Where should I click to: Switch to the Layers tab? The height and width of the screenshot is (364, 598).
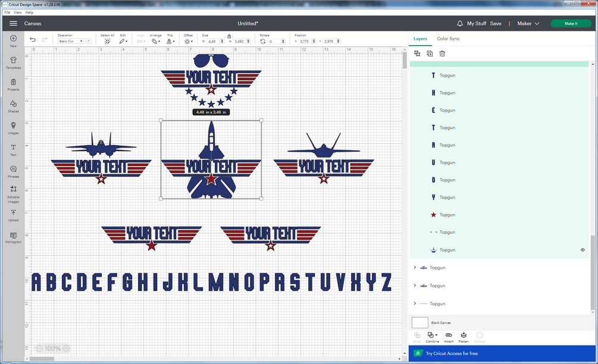point(420,39)
